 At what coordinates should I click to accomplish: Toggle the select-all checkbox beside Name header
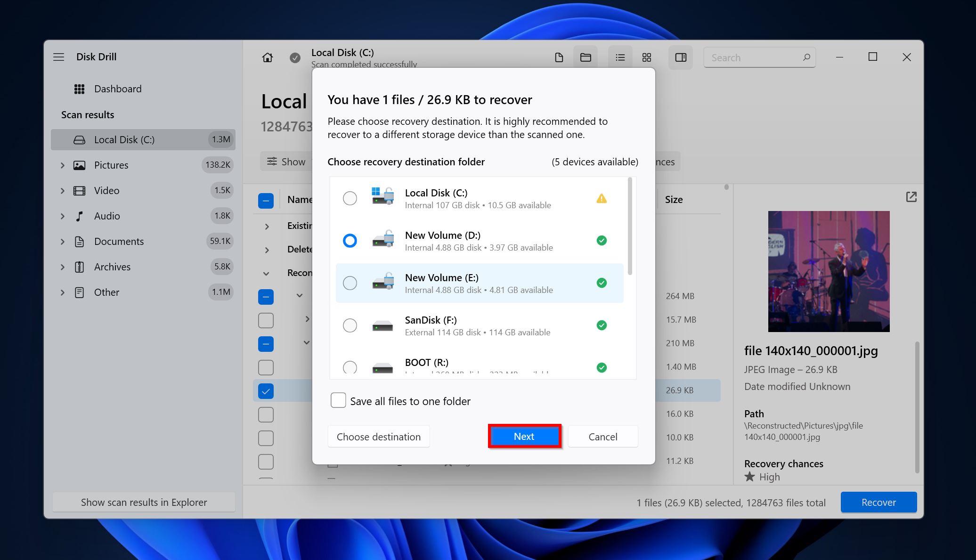[x=266, y=201]
